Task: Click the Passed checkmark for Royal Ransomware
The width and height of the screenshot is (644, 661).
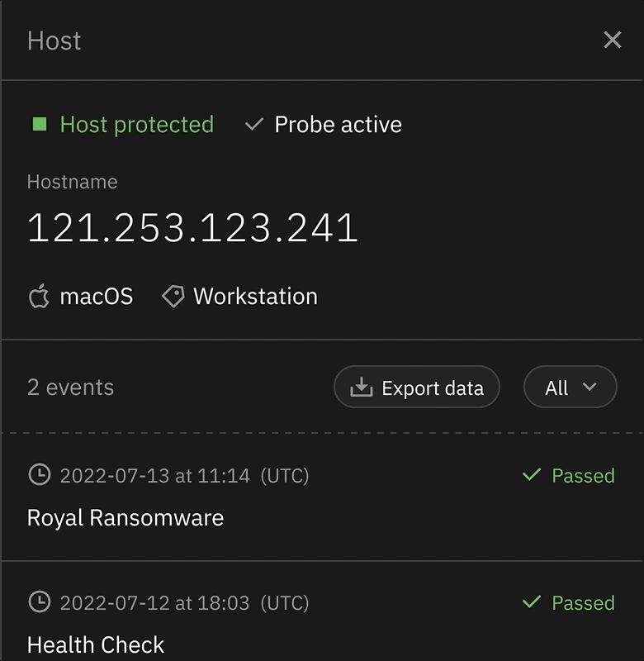Action: 532,475
